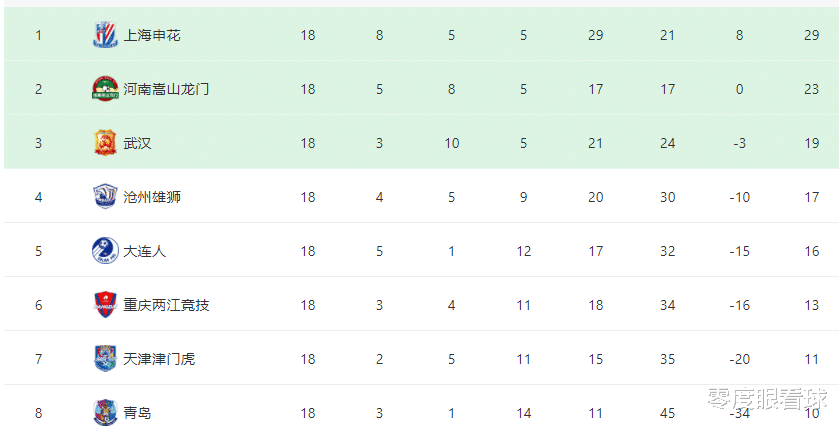Click rank number 1 in standings
This screenshot has height=426, width=839.
[x=39, y=35]
